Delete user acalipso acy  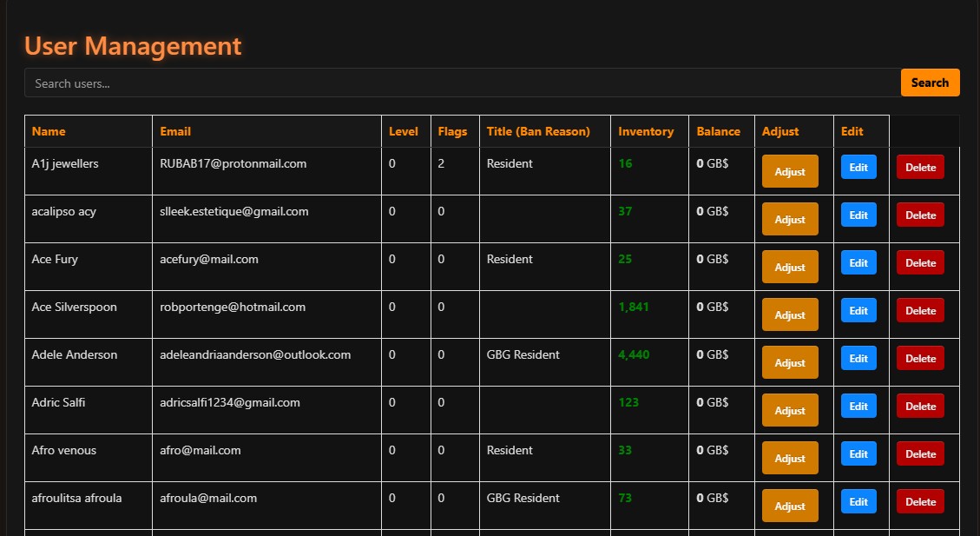click(920, 215)
